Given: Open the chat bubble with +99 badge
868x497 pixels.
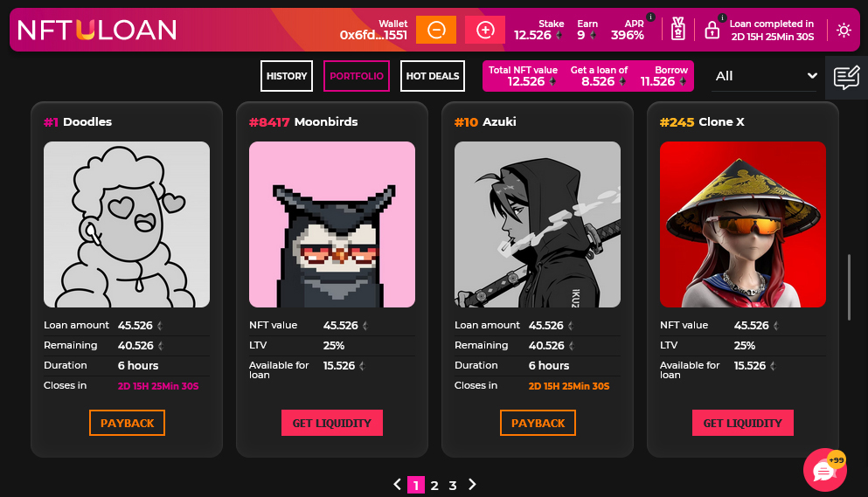Looking at the screenshot, I should pyautogui.click(x=825, y=470).
